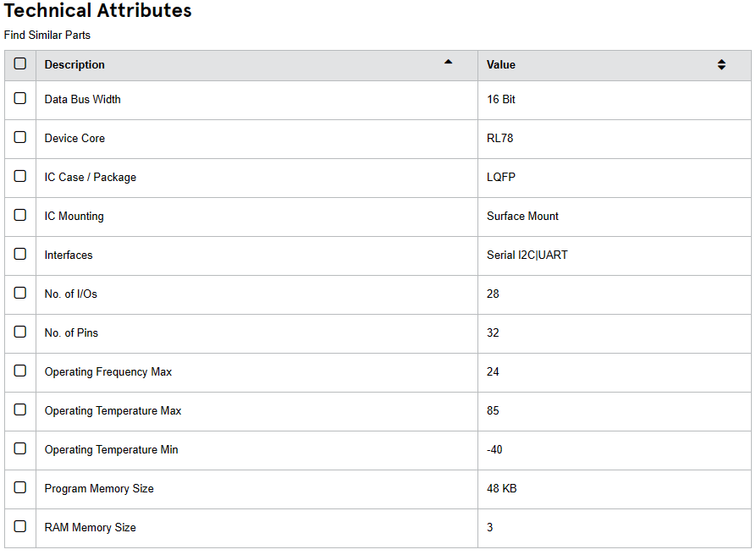Sort by the Value column header
The width and height of the screenshot is (756, 555).
(x=501, y=65)
